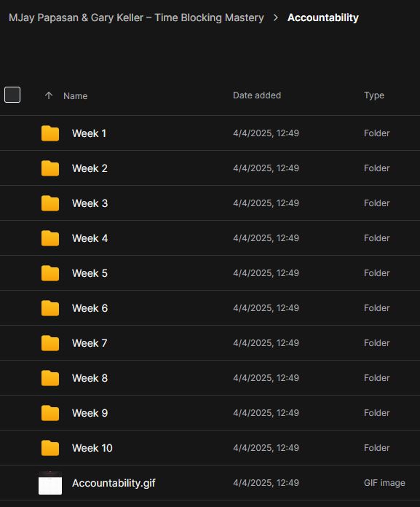Screen dimensions: 420x507
Task: Click the sort direction arrow icon
Action: (49, 95)
